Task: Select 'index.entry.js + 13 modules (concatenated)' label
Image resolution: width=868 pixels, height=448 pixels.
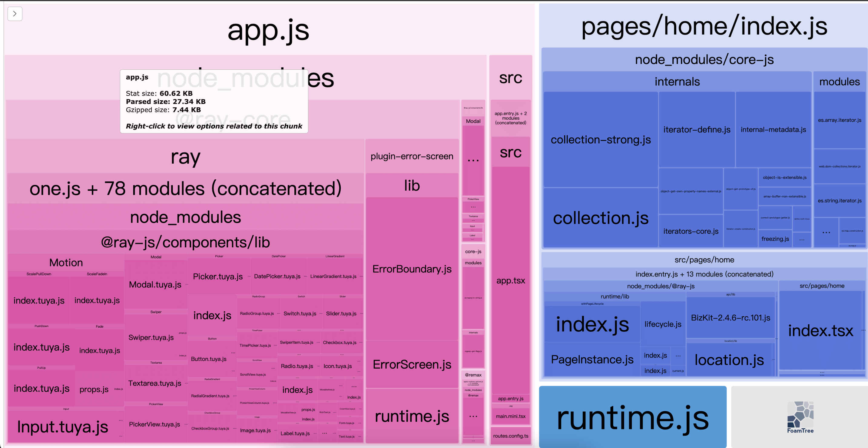Action: [704, 274]
